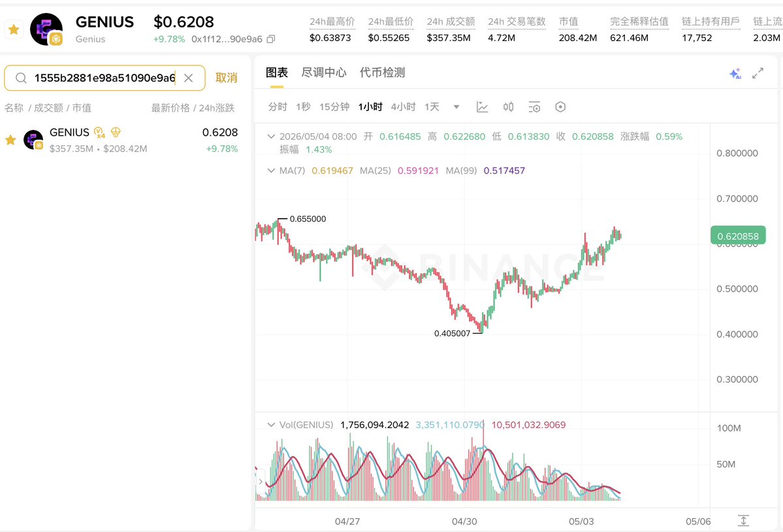Expand chart to fullscreen
This screenshot has height=532, width=783.
pyautogui.click(x=758, y=73)
